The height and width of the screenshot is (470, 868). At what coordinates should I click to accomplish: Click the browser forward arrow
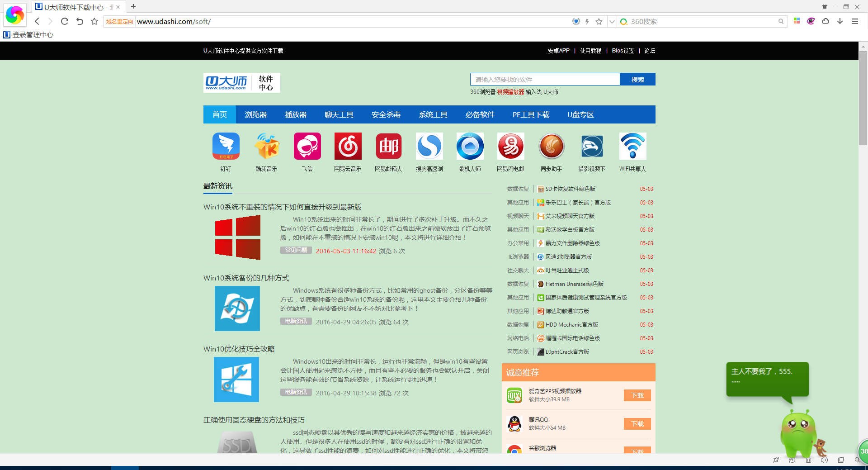point(50,21)
